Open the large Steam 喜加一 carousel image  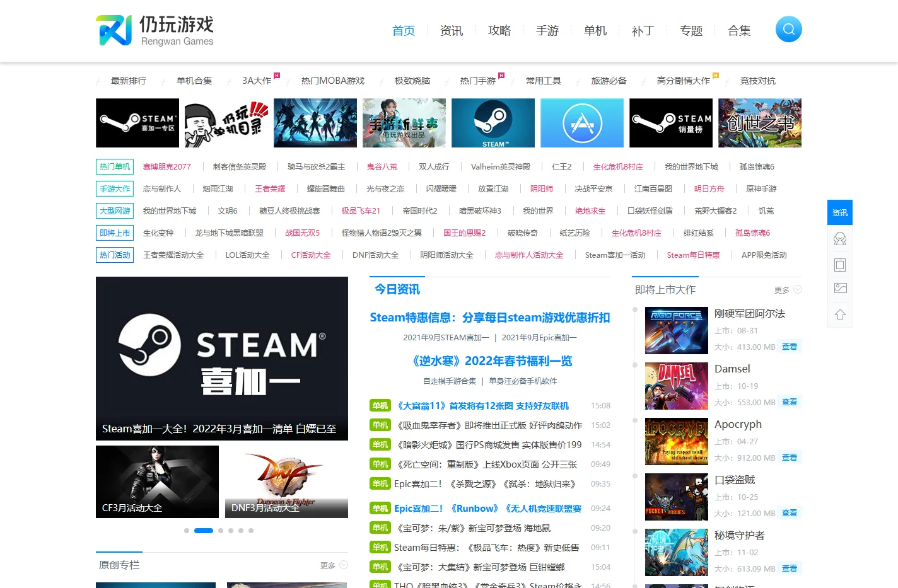[x=222, y=358]
